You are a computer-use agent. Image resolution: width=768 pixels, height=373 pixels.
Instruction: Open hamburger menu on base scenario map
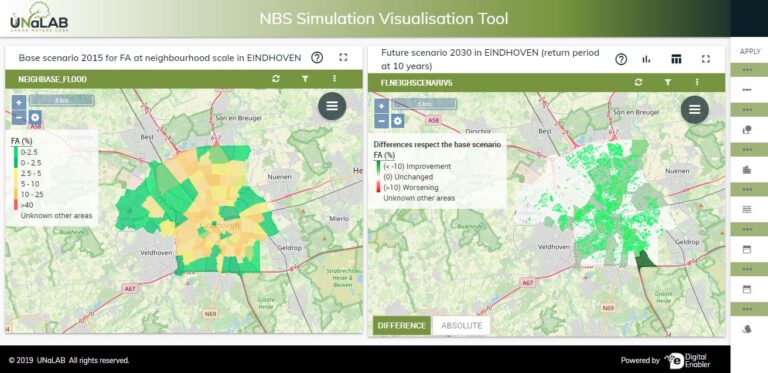tap(332, 106)
